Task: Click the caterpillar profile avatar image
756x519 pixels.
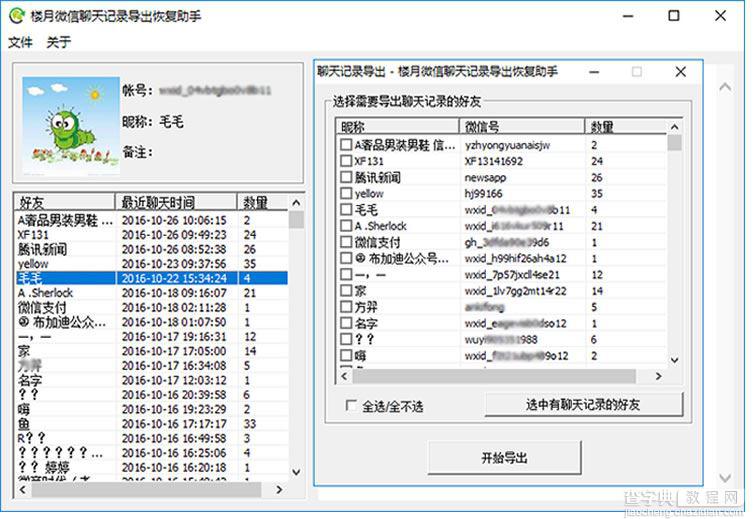Action: [x=71, y=125]
